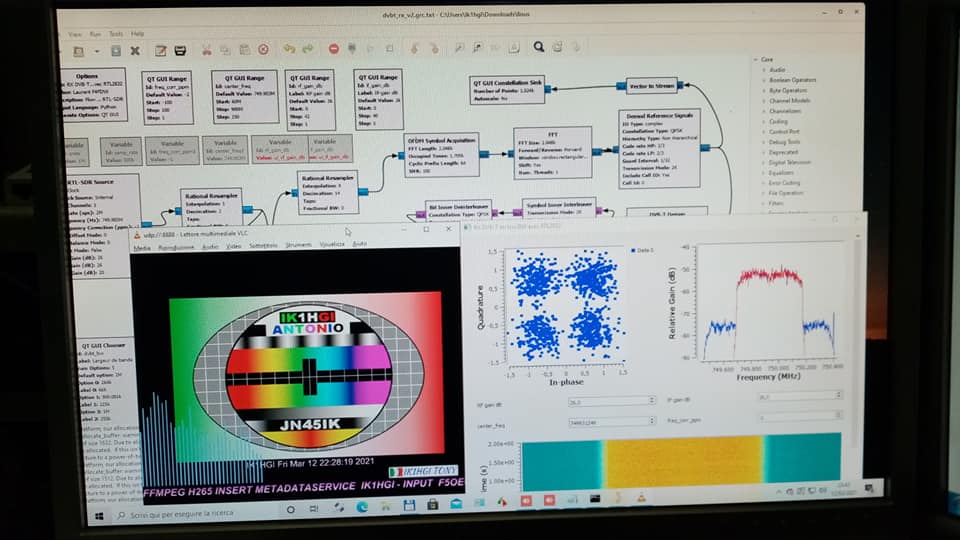The height and width of the screenshot is (540, 960).
Task: Select the OFDM Symbol Acquisition block
Action: [441, 155]
